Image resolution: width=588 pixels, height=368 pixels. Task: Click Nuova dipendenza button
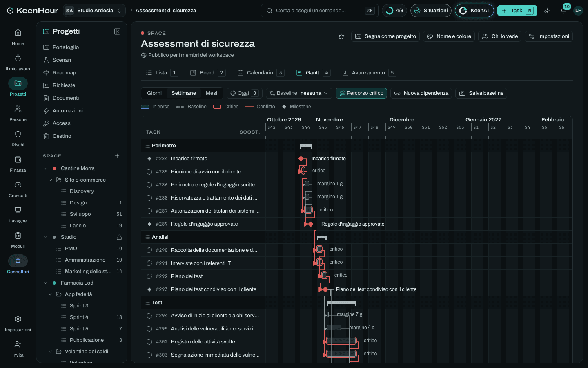[x=421, y=93]
